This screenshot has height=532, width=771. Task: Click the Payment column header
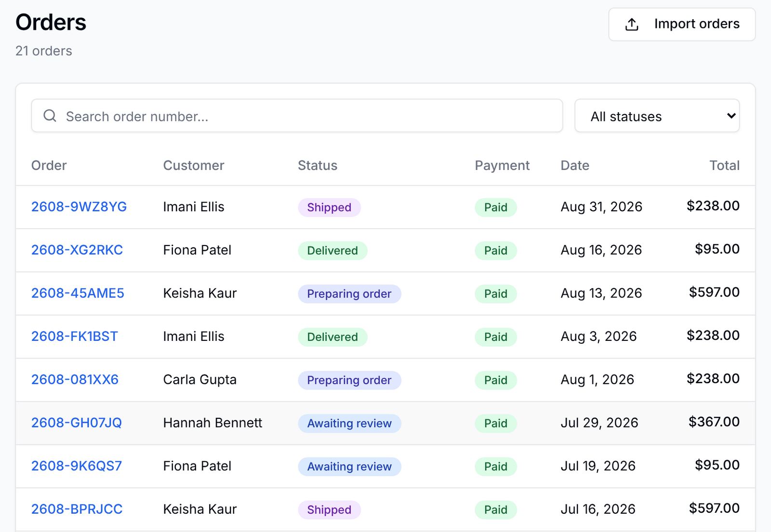coord(502,165)
